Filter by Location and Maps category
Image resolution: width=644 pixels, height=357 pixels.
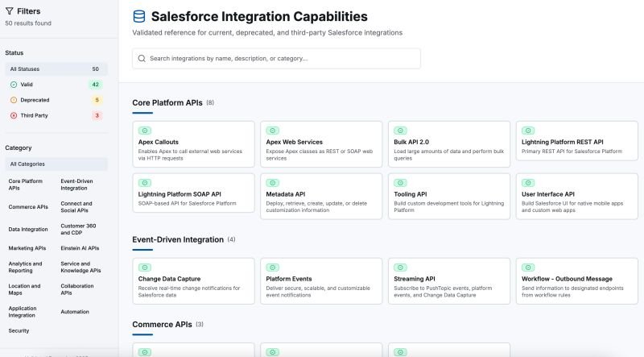click(x=25, y=289)
